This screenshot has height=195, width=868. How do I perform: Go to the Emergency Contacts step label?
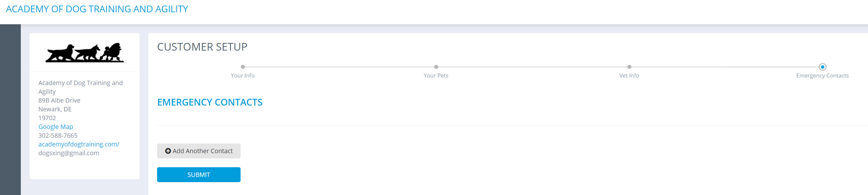click(823, 76)
